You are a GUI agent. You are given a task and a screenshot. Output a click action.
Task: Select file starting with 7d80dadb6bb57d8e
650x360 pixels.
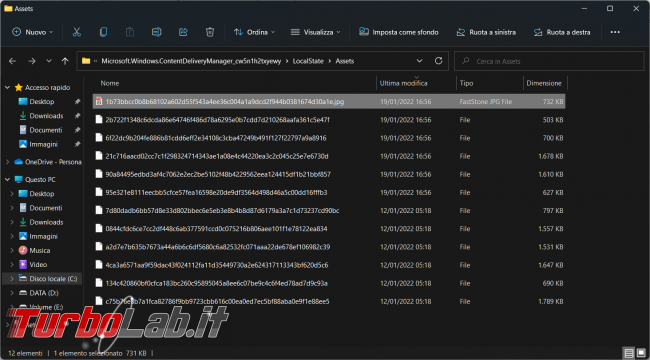pyautogui.click(x=329, y=211)
